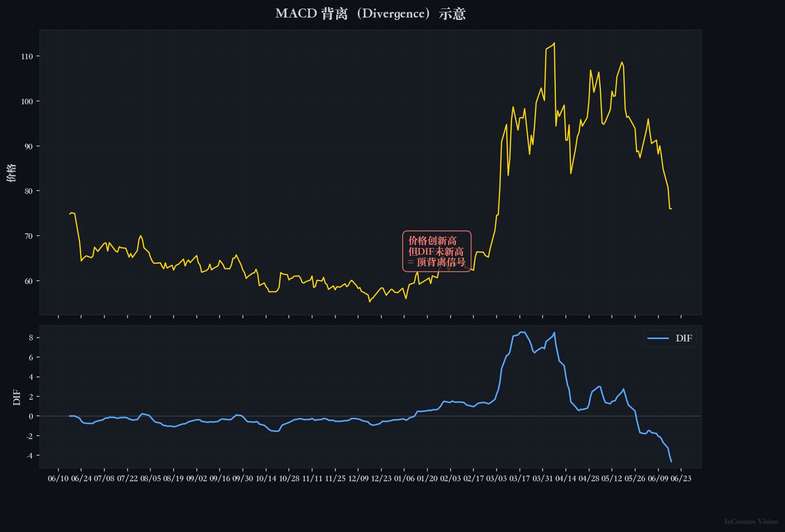Viewport: 785px width, 532px height.
Task: Select the date label "05/26"
Action: click(x=635, y=478)
